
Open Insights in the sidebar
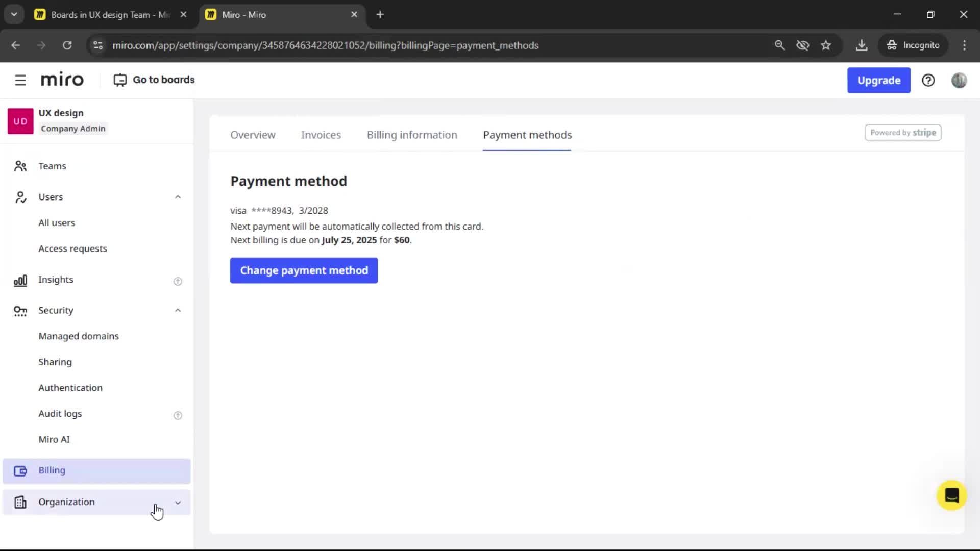click(x=56, y=280)
